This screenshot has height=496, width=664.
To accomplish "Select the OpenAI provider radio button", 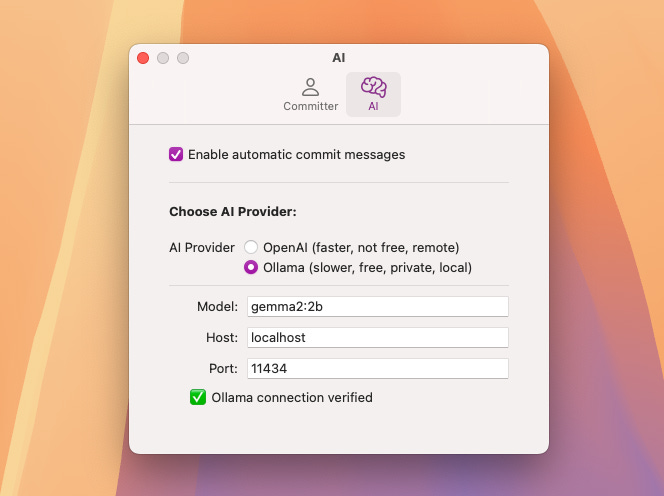I will click(x=251, y=247).
